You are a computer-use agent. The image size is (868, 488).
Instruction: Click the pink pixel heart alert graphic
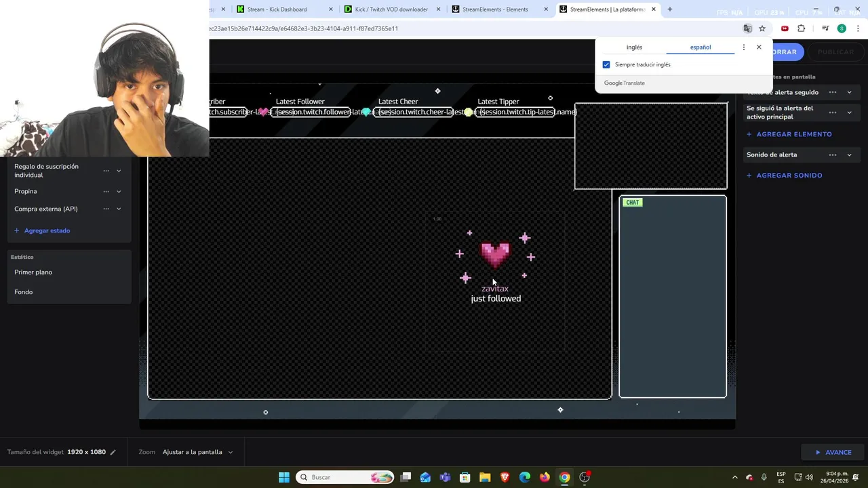tap(495, 255)
